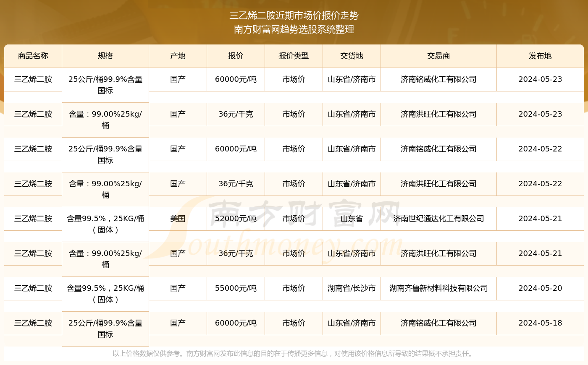The width and height of the screenshot is (588, 365).
Task: Click date 2024-05-21 in the 济南世纪通达 row
Action: pos(540,219)
